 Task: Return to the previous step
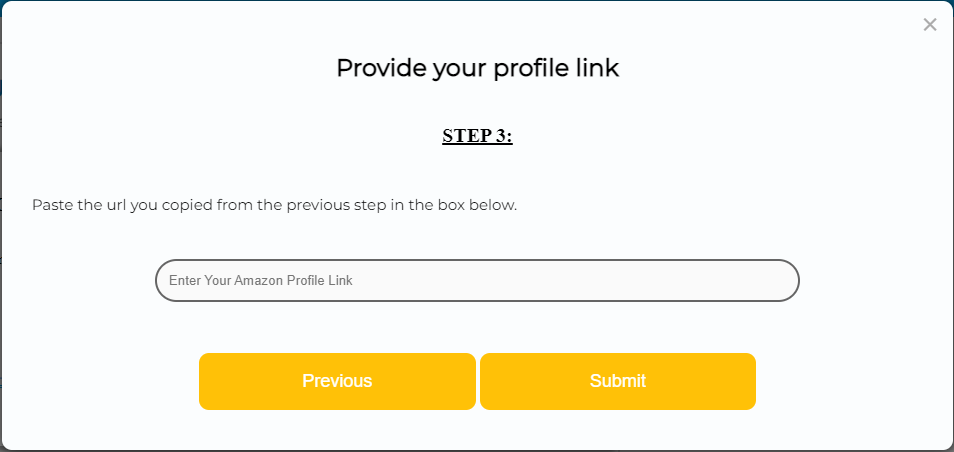337,381
